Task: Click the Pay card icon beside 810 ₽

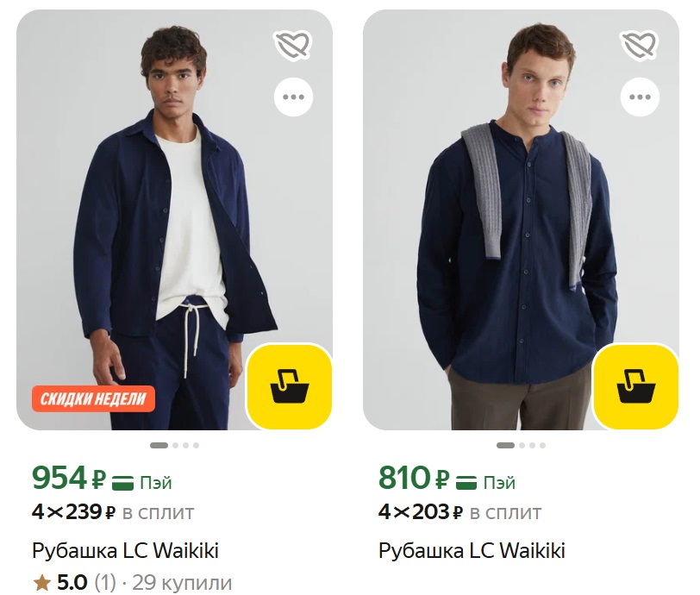Action: point(466,482)
